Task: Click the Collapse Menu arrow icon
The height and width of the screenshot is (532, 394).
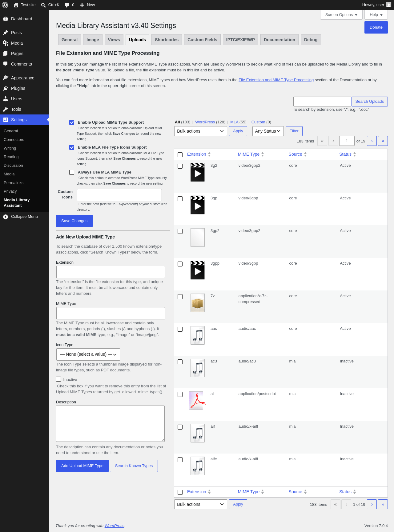Action: point(6,217)
